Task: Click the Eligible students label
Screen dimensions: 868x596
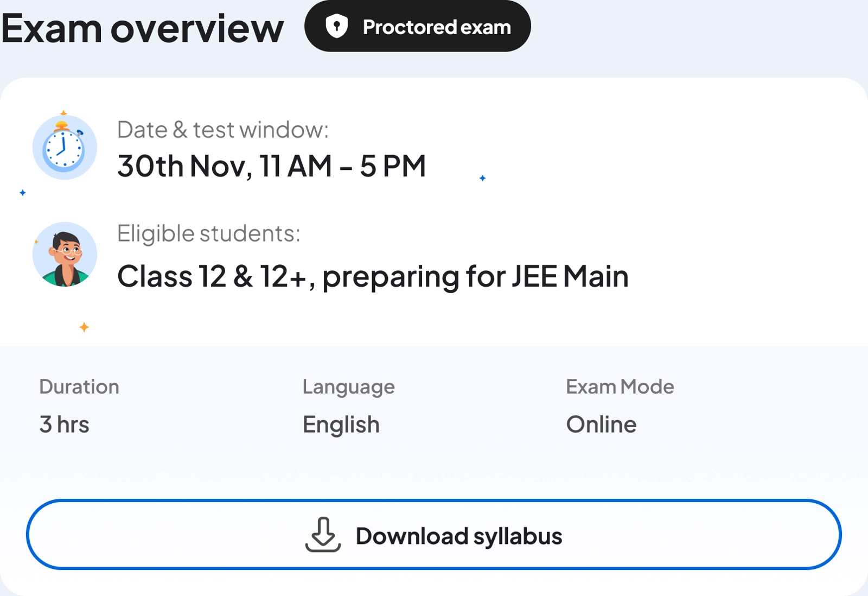Action: (209, 233)
